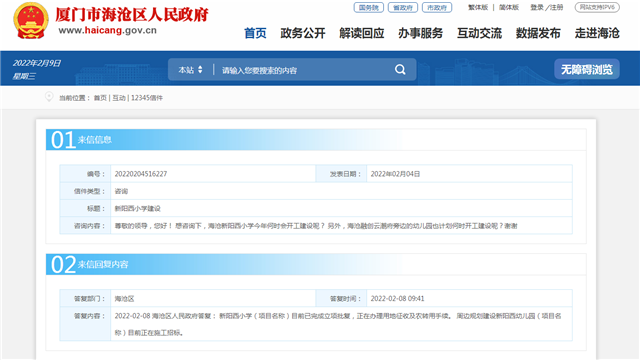Screen dimensions: 640x360
Task: Click the 登录/注册 link
Action: coord(547,7)
